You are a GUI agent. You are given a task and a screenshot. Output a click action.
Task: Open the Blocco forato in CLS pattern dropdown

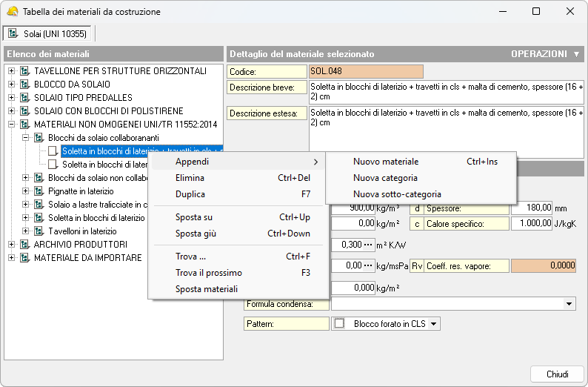(433, 323)
